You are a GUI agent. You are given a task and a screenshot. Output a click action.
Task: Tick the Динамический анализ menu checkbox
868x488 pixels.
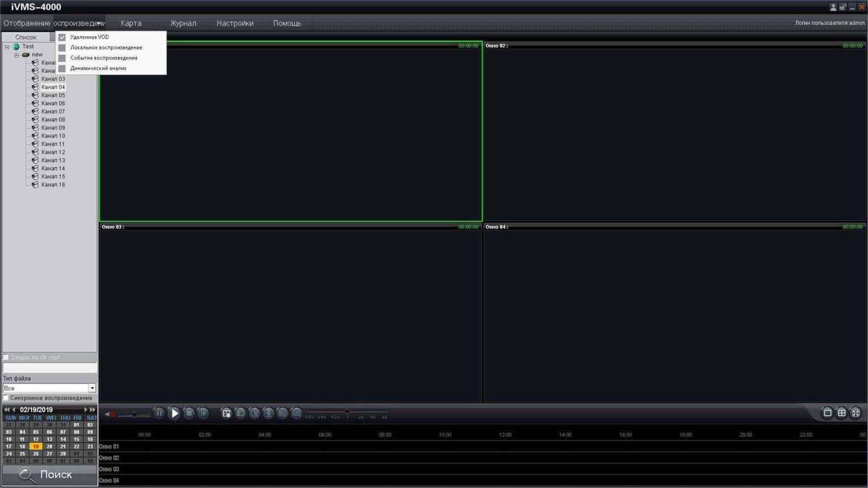click(62, 68)
